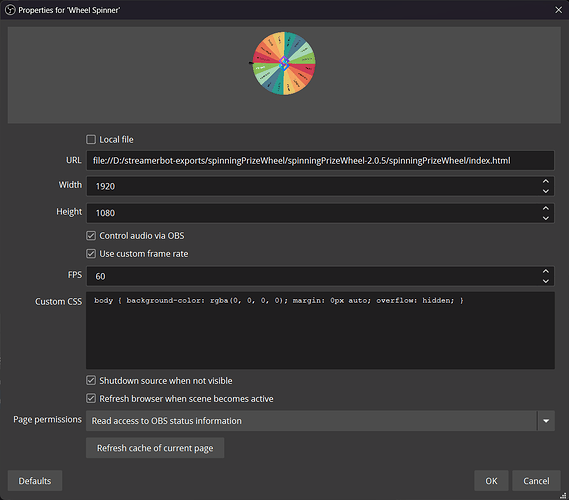Cancel the properties dialog
Screen dimensions: 569x500
click(x=536, y=481)
